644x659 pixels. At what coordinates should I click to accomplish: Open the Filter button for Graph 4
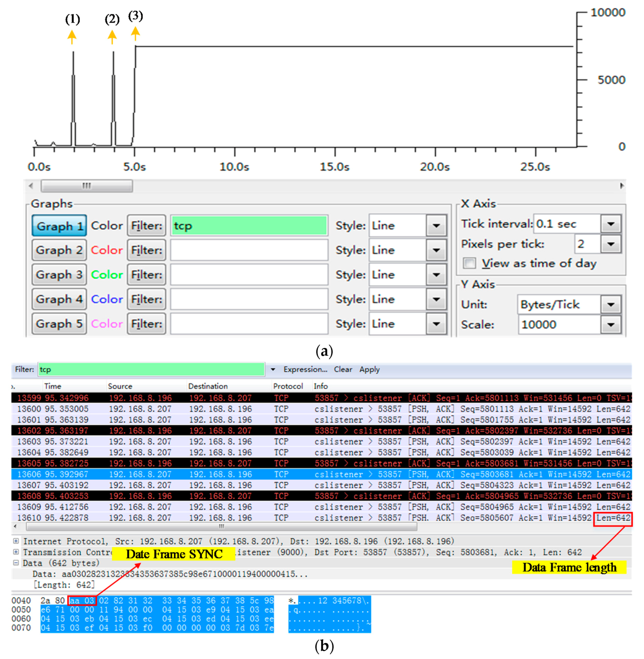tap(147, 299)
